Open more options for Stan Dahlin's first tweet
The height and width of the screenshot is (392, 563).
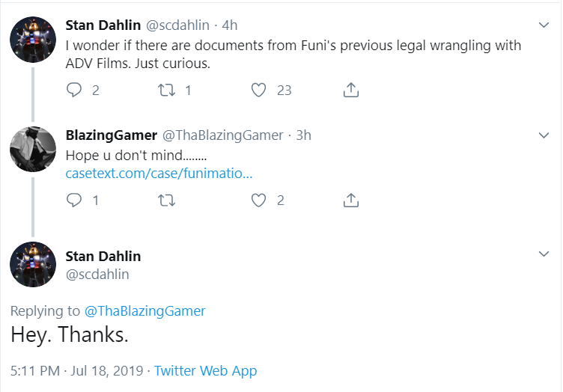[x=544, y=25]
